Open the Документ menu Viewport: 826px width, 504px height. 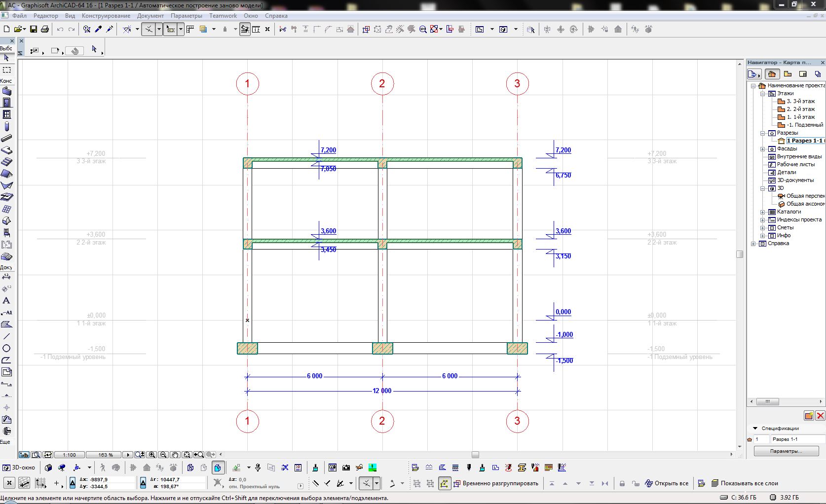(150, 16)
